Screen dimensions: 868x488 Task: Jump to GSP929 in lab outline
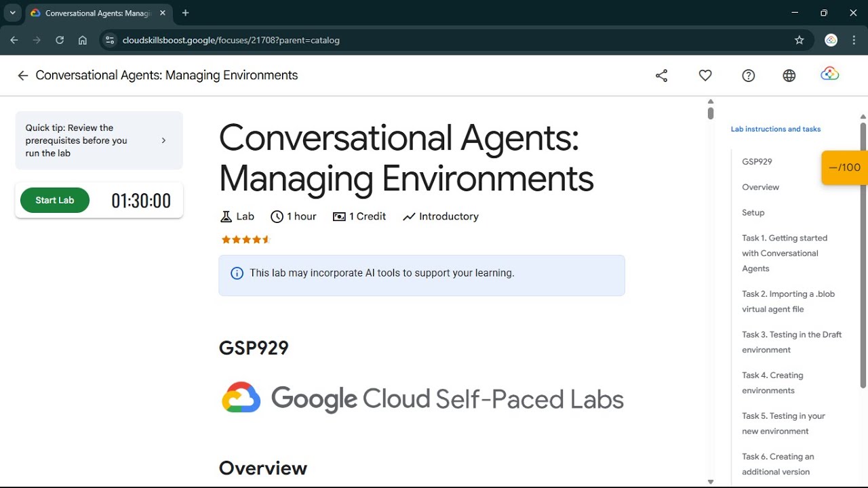(757, 161)
